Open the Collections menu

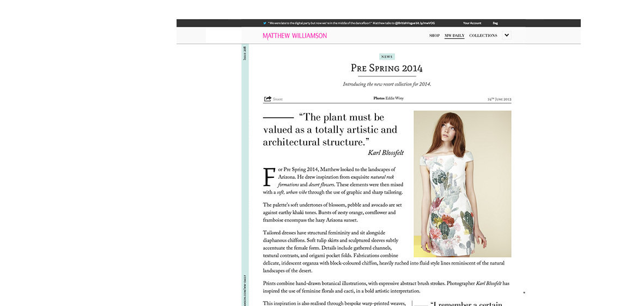coord(483,35)
